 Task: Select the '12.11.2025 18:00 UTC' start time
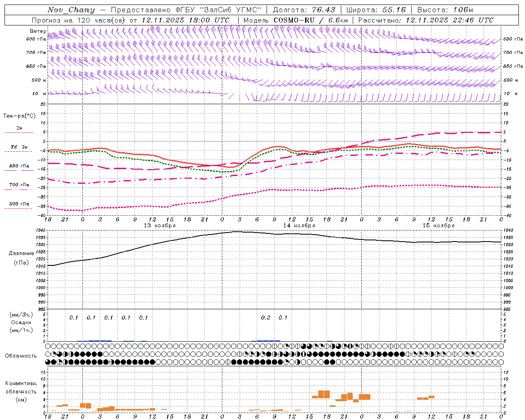[185, 20]
